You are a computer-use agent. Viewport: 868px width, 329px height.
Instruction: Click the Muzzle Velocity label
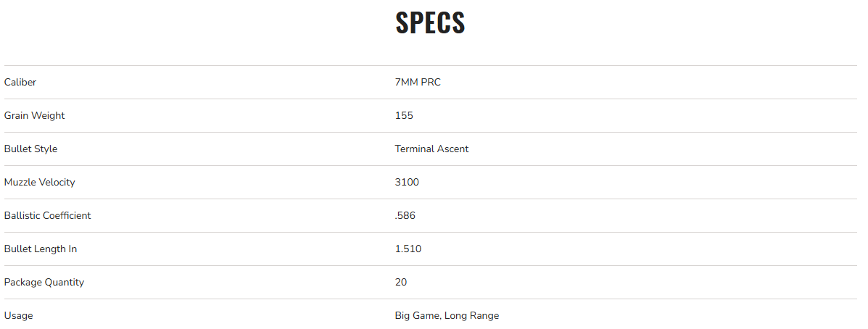(x=39, y=183)
